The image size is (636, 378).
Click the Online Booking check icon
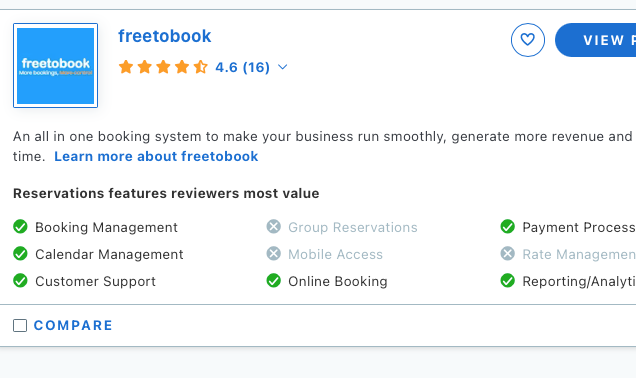click(274, 281)
